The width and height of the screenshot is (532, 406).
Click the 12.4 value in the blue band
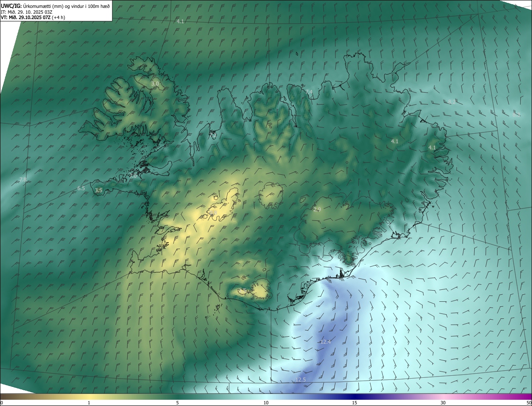(x=325, y=342)
